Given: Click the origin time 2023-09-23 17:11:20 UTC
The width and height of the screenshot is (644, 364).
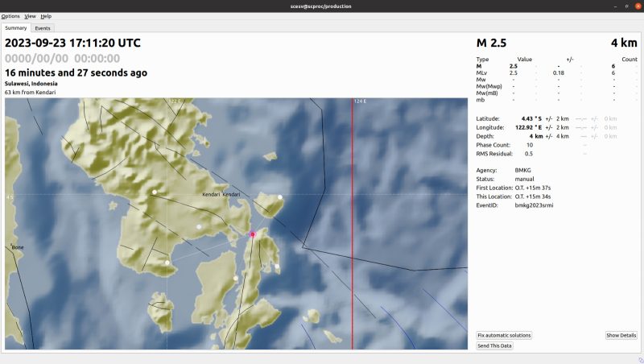Looking at the screenshot, I should pyautogui.click(x=72, y=43).
